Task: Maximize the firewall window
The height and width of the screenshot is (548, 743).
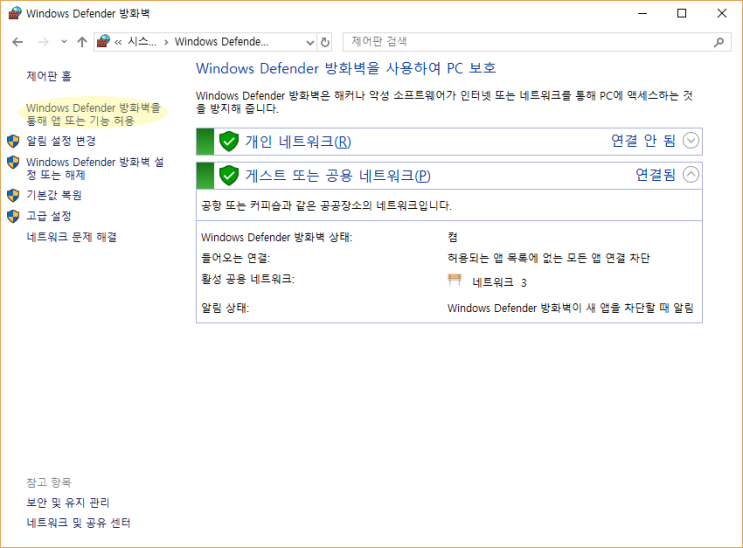Action: [x=681, y=13]
